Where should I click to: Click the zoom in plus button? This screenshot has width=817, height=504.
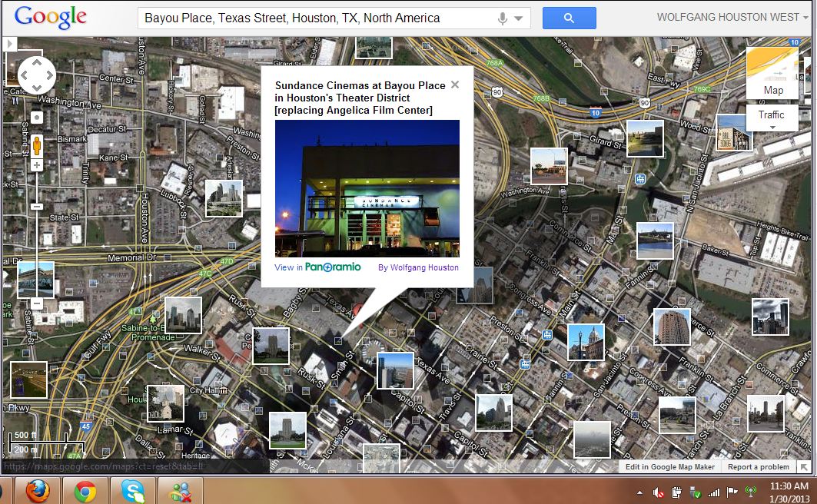(36, 166)
